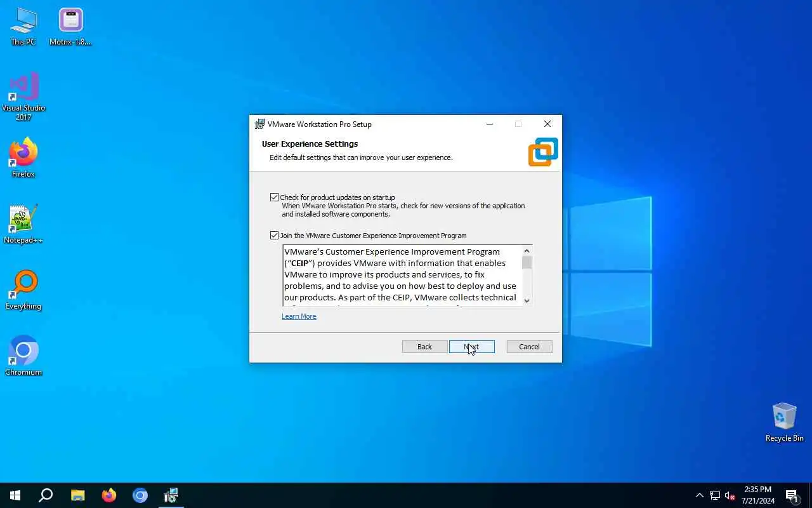Click the Next button

pyautogui.click(x=471, y=347)
